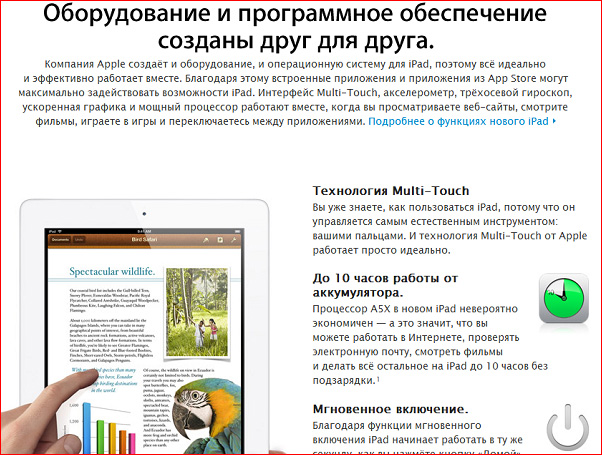Tap the wrench tools icon in iPad toolbar
The image size is (602, 455).
(233, 240)
